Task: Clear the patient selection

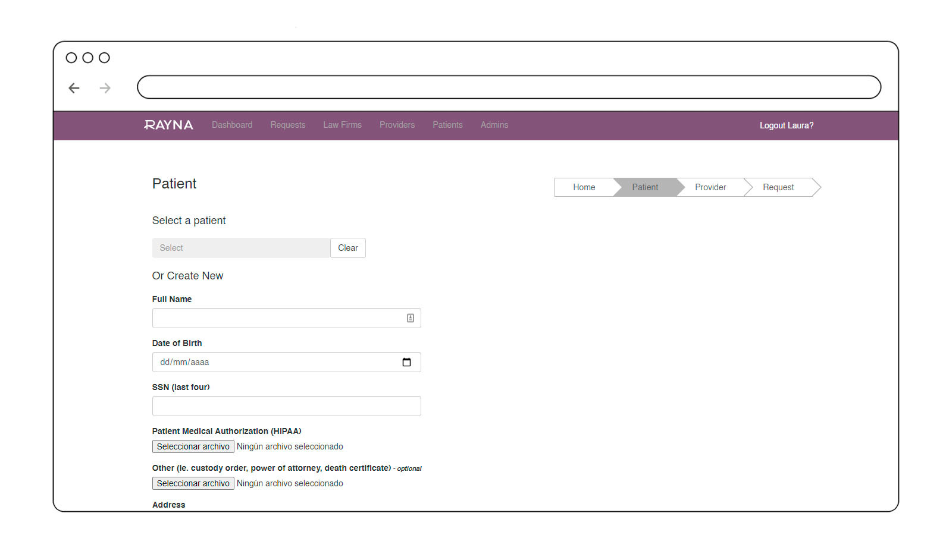Action: tap(348, 248)
